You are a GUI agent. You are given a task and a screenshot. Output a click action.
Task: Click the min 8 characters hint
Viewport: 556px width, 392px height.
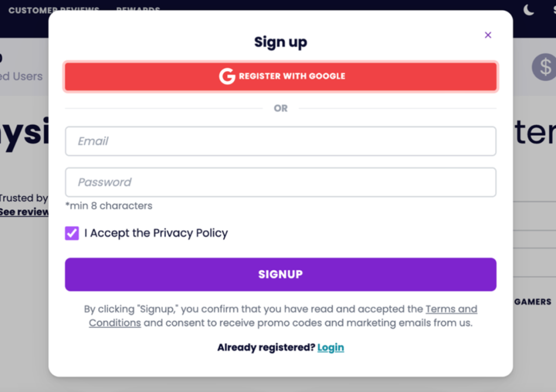[109, 206]
